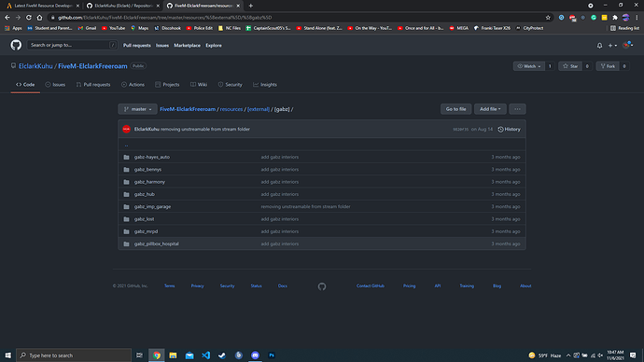Navigate to resources breadcrumb link
This screenshot has height=362, width=644.
point(231,109)
